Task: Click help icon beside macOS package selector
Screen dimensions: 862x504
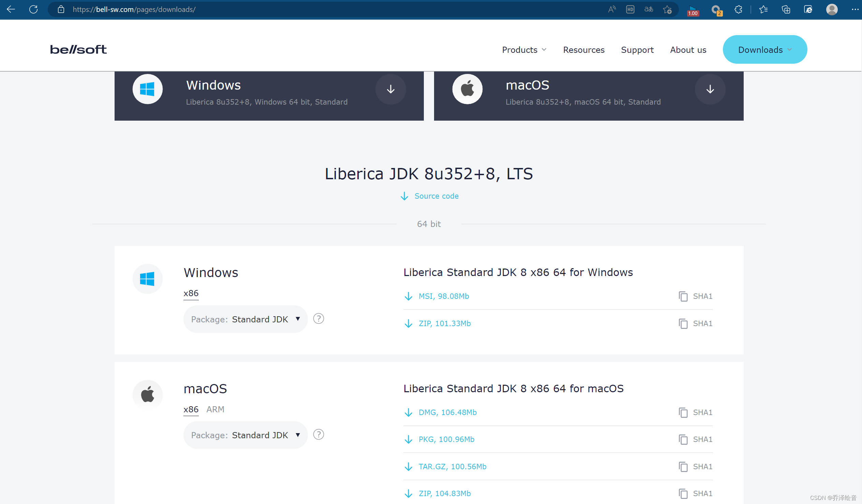Action: (318, 434)
